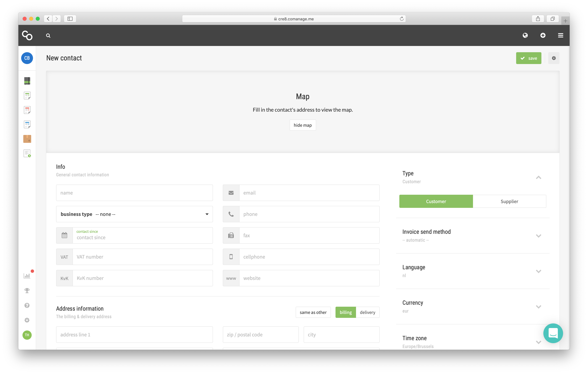Screen dimensions: 588x374
Task: Expand the Language section
Action: click(538, 271)
